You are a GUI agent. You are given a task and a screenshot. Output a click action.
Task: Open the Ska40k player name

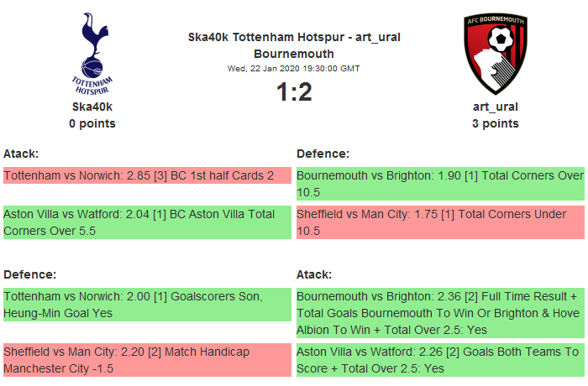coord(92,107)
